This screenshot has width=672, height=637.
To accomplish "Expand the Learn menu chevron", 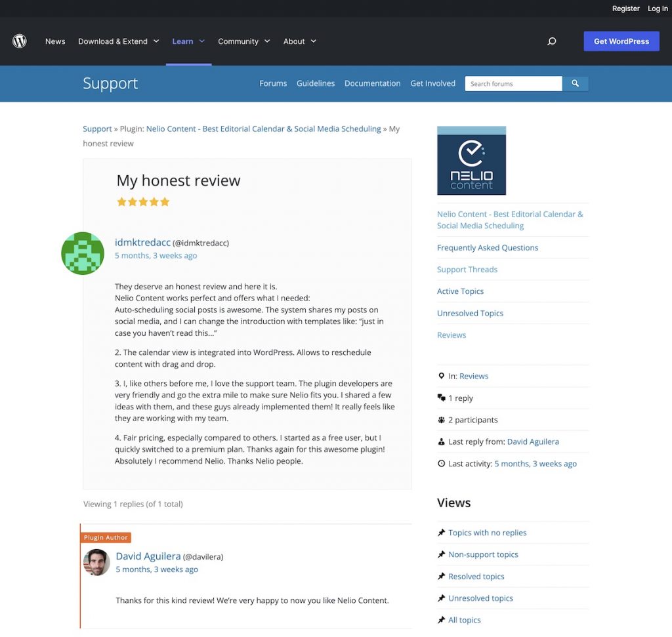I will (x=202, y=41).
